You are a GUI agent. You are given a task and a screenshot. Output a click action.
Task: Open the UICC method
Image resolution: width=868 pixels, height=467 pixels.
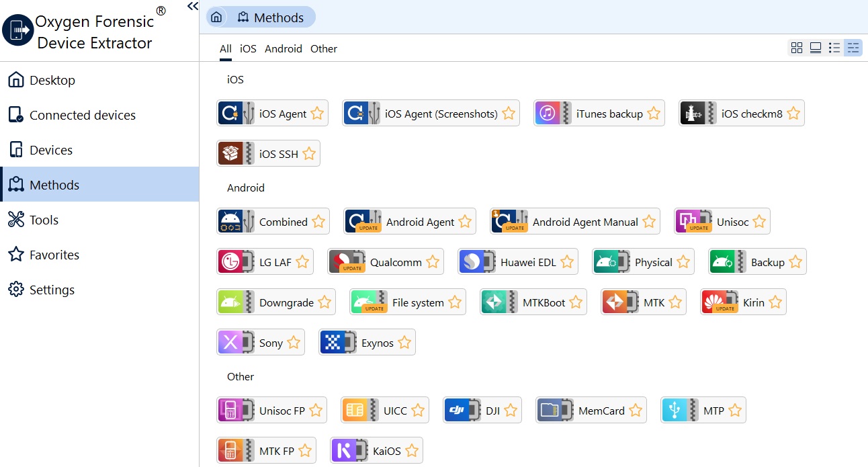385,411
